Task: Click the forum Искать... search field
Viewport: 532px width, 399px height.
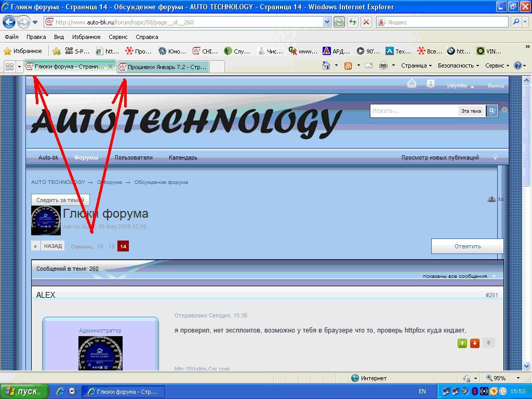Action: pyautogui.click(x=414, y=111)
